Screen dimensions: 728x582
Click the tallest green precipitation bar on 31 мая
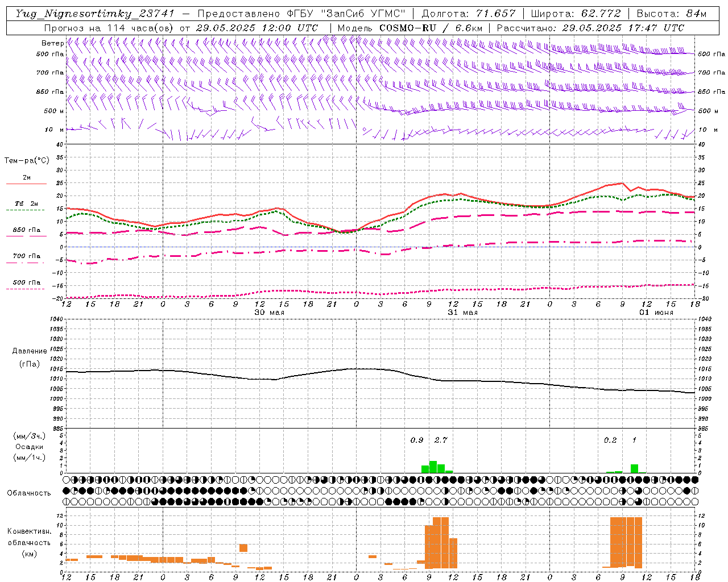tap(433, 467)
